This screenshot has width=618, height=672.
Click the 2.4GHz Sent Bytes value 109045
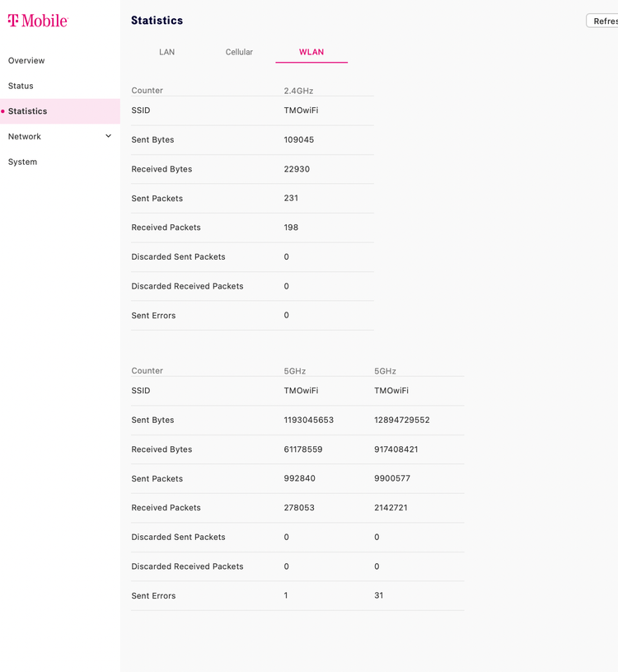(x=298, y=139)
